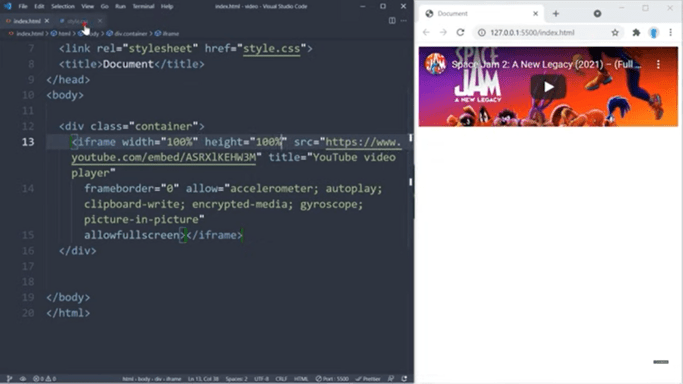Select language mode HTML in status bar

301,379
